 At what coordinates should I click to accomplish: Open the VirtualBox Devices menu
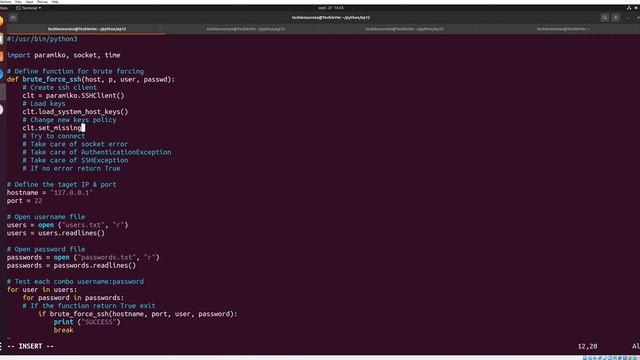(x=42, y=2)
